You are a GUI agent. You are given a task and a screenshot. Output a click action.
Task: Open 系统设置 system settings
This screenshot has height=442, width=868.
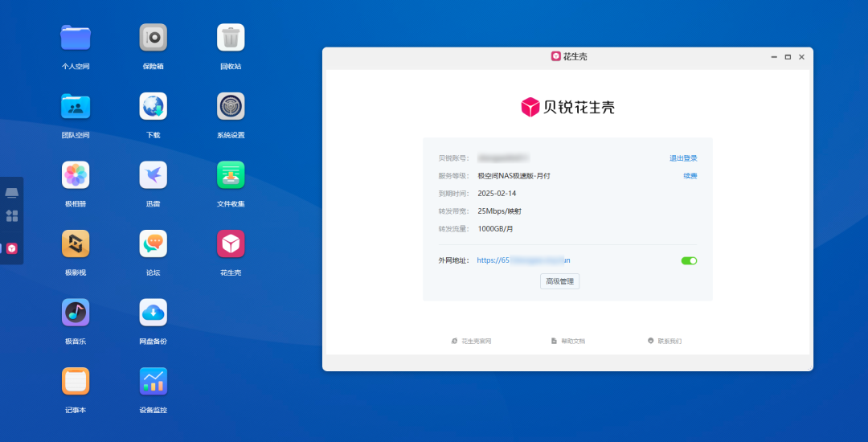point(231,106)
